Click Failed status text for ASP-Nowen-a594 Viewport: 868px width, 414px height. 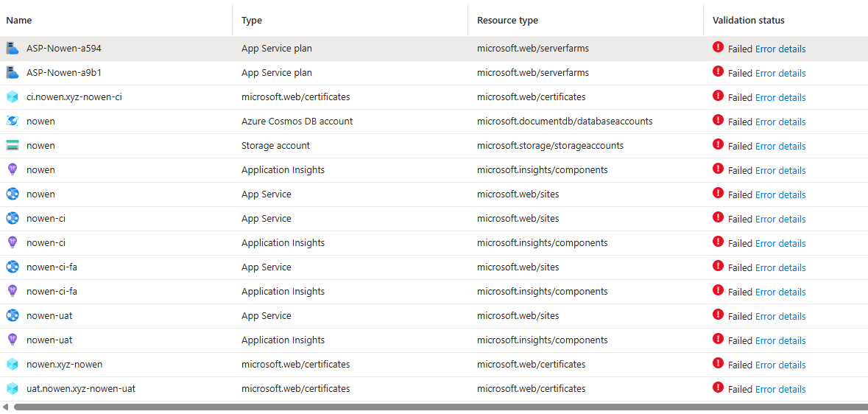tap(740, 49)
